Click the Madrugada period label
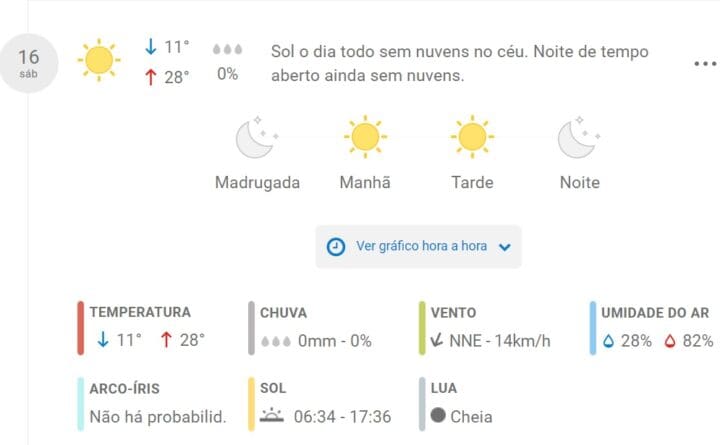This screenshot has width=720, height=445. tap(257, 182)
